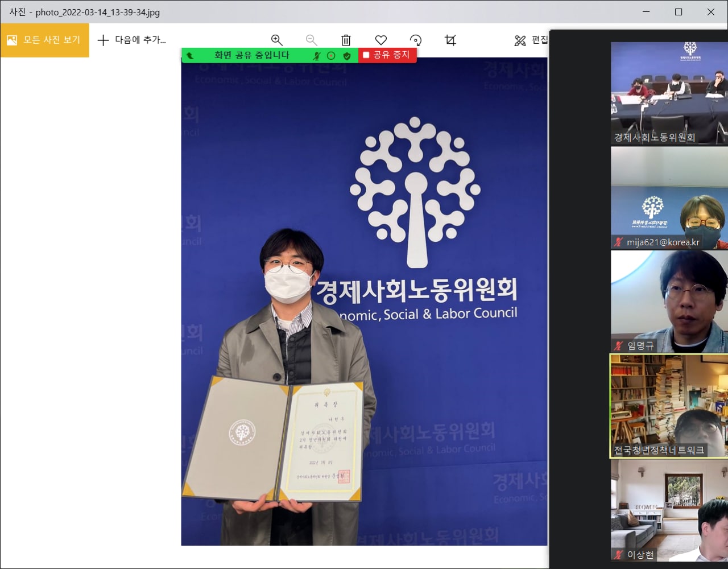Click muted mic icon next to 이상현
728x569 pixels.
click(x=619, y=554)
